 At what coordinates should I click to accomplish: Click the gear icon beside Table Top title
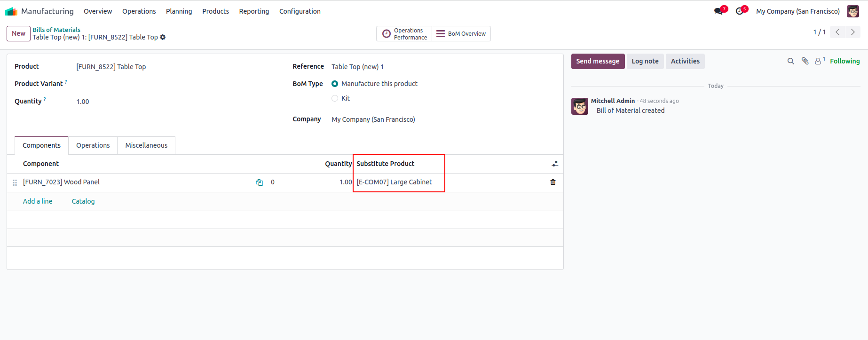163,37
